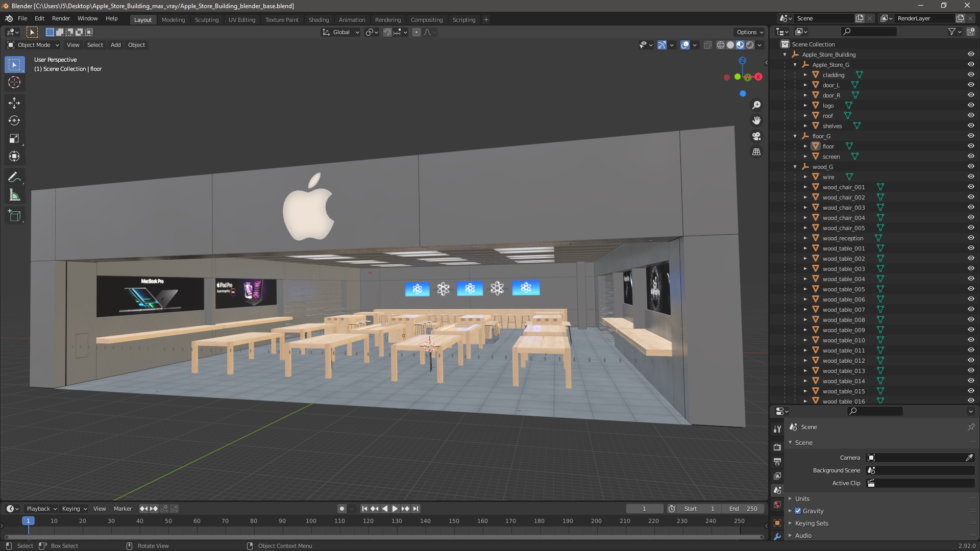Screen dimensions: 980x551
Task: Activate the Transform tool
Action: 14,156
